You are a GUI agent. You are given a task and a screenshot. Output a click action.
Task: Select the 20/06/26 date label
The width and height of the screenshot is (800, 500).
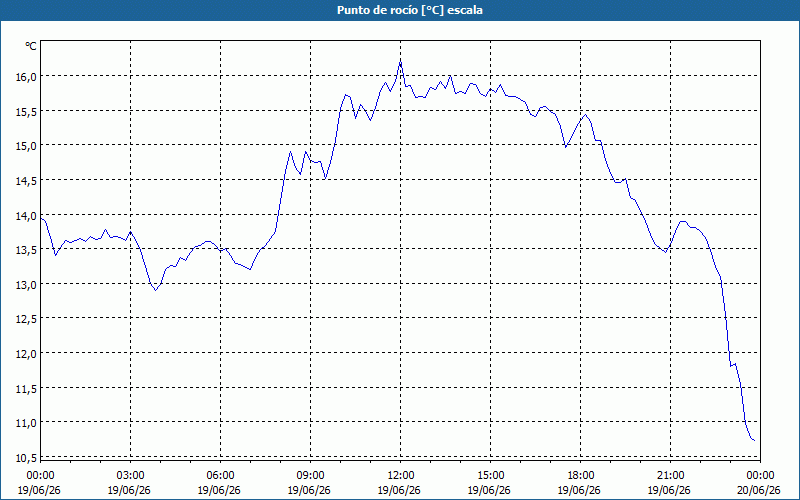(x=759, y=490)
